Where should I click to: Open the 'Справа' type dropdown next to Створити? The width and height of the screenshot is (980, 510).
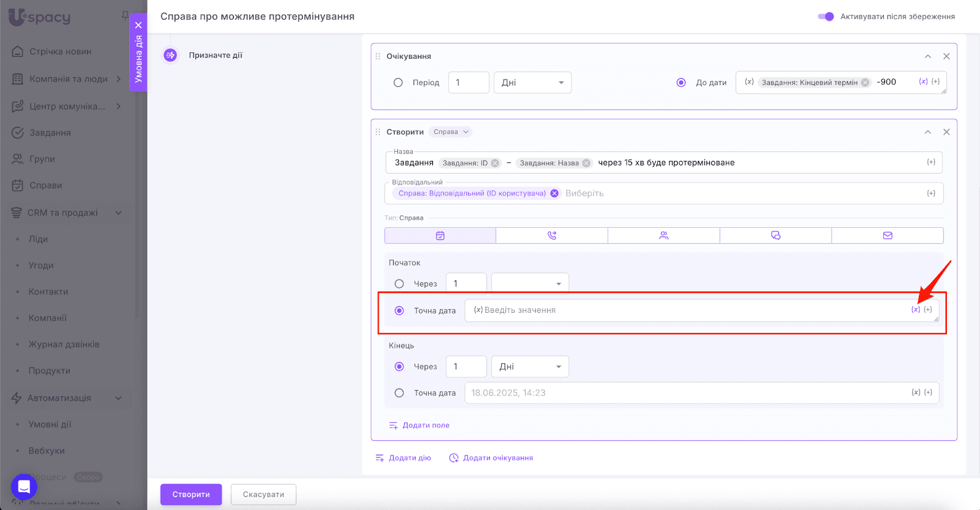(x=450, y=132)
